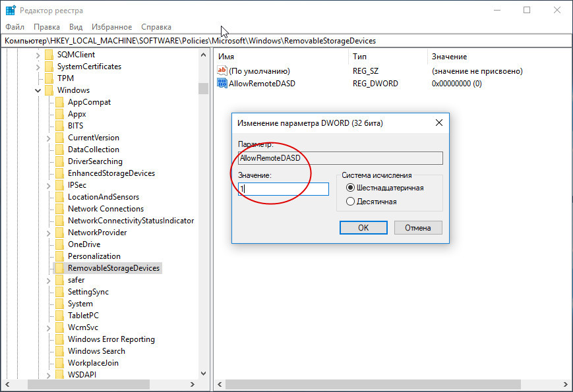Screen dimensions: 573x392
Task: Click the Параметр name field AllowRemoteDASD
Action: (340, 158)
